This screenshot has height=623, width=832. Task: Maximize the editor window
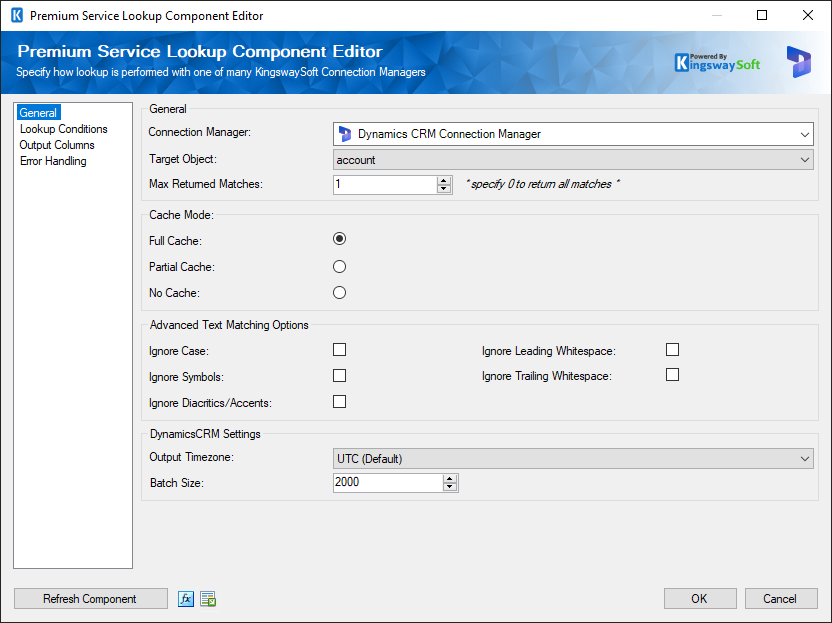[762, 15]
